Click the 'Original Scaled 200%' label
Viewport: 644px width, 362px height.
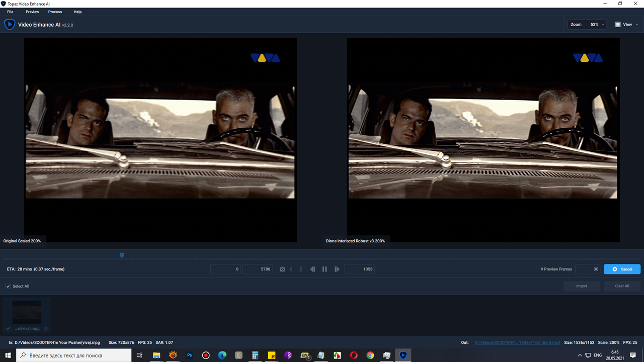click(22, 241)
